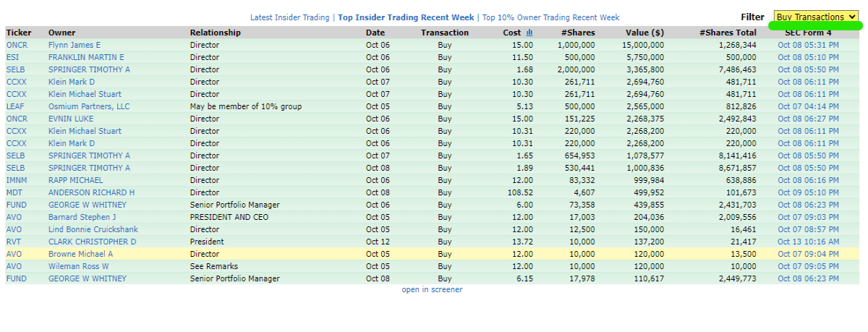868x332 pixels.
Task: Open the Buy Transactions filter dropdown
Action: coord(816,17)
